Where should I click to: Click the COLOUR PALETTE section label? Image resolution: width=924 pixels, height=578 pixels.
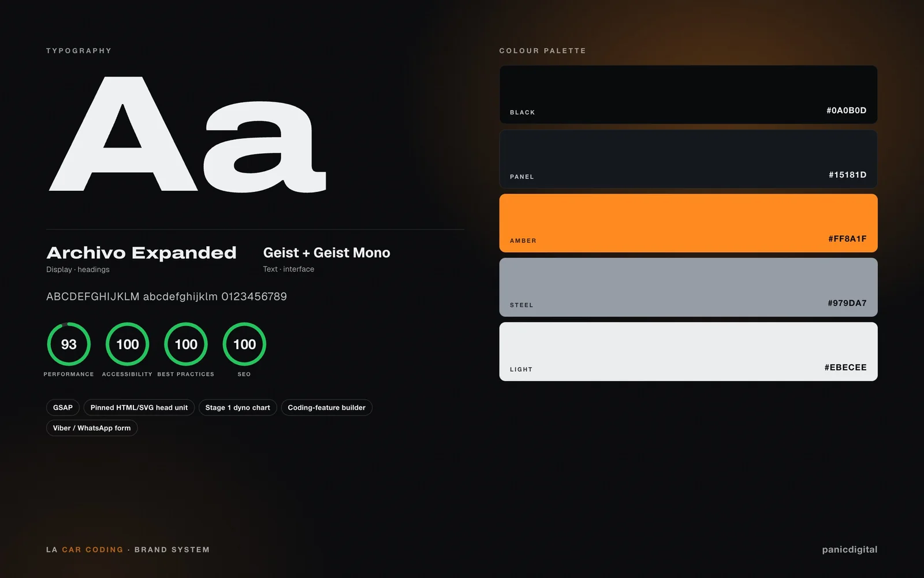click(543, 51)
